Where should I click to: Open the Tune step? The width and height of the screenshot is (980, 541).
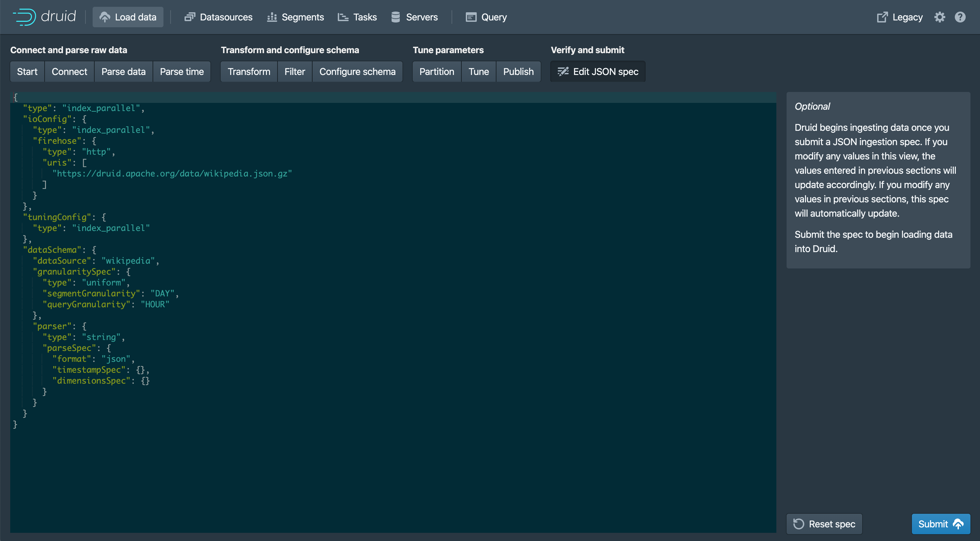(478, 72)
